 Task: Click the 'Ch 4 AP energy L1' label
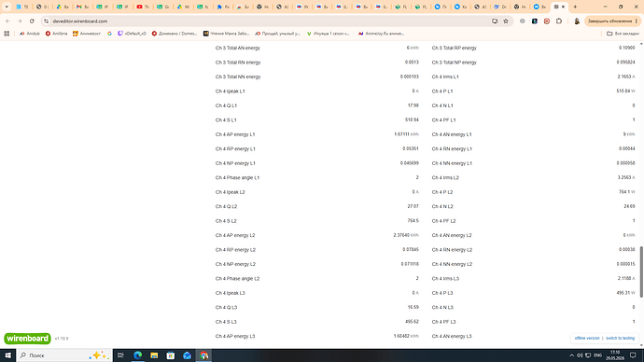point(235,134)
